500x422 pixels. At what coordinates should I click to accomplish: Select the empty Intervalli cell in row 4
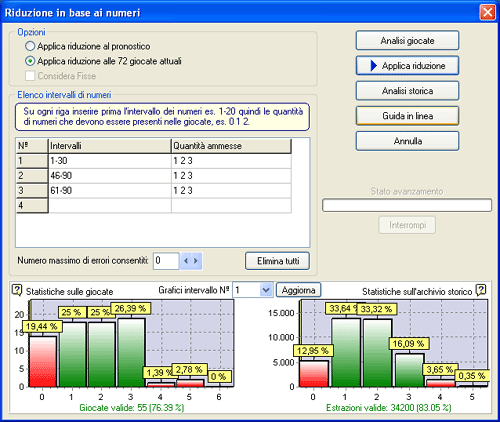point(110,205)
